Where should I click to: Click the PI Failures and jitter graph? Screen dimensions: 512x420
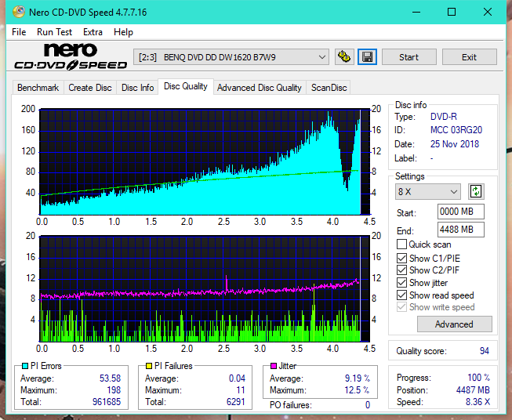[x=205, y=289]
